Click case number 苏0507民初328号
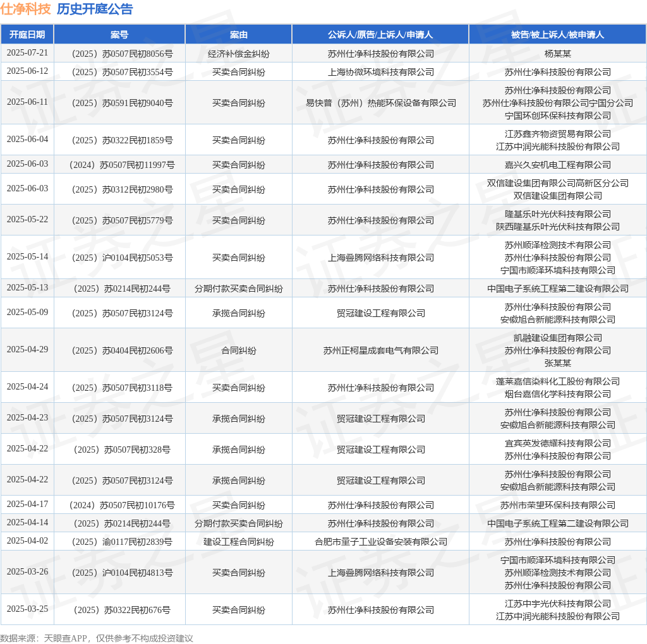 122,450
